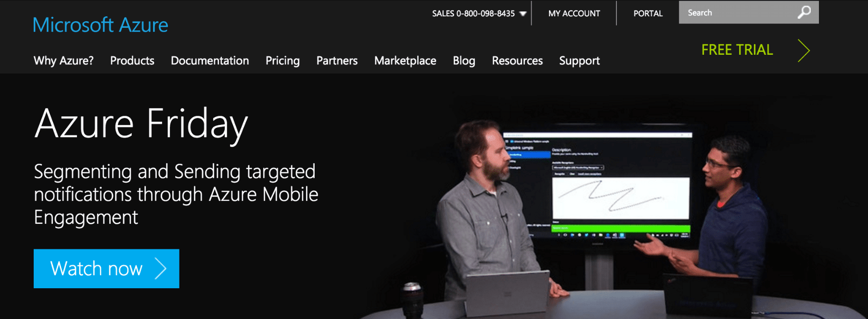Open the Microsoft Azure home logo
Screen dimensions: 868x319
point(101,25)
